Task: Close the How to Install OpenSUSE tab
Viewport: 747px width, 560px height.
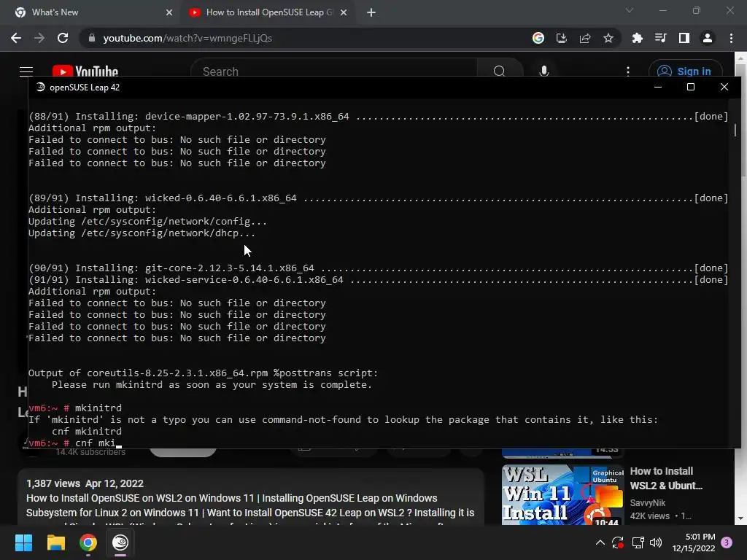Action: coord(344,13)
